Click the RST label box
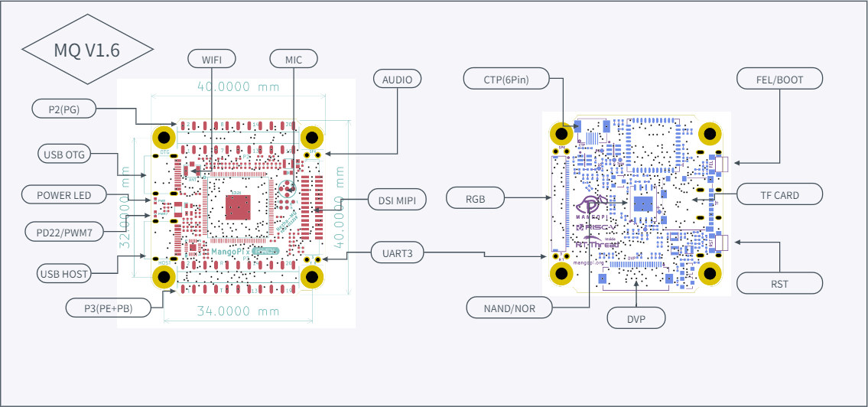Image resolution: width=868 pixels, height=407 pixels. point(779,283)
